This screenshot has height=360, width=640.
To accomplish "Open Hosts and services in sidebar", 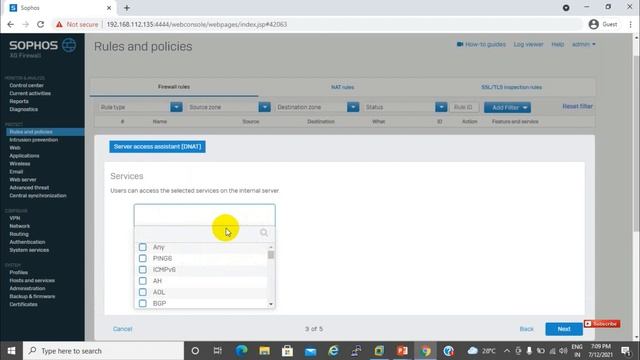I will [32, 281].
